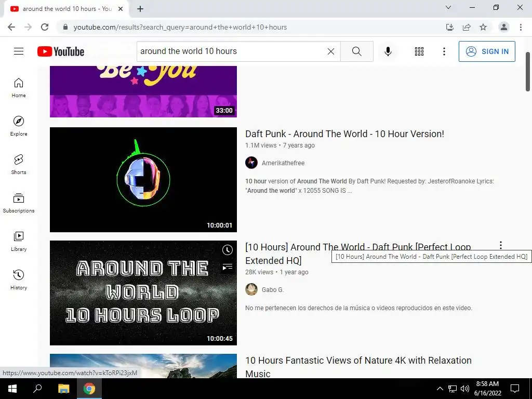
Task: Click the page vertical scrollbar
Action: pos(528,72)
